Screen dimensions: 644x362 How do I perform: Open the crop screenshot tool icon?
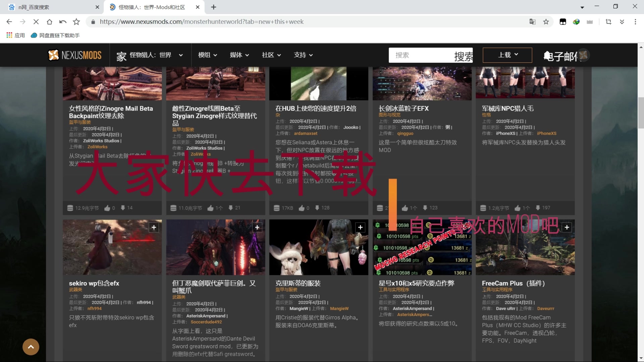click(x=608, y=22)
